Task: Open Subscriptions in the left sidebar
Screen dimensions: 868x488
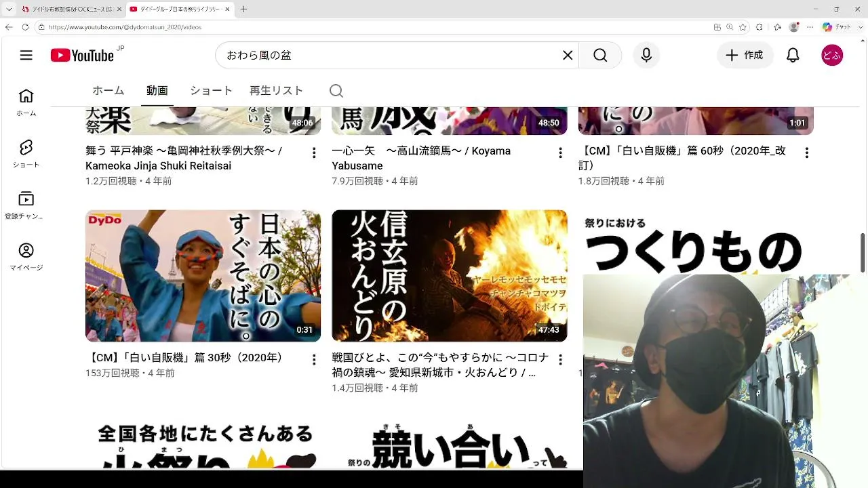Action: pos(26,205)
